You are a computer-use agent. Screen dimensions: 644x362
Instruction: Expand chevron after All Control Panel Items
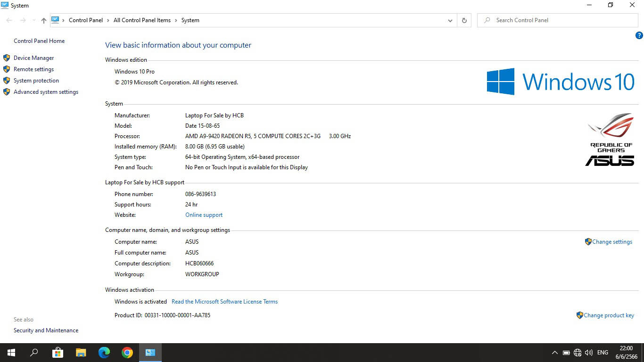coord(176,20)
